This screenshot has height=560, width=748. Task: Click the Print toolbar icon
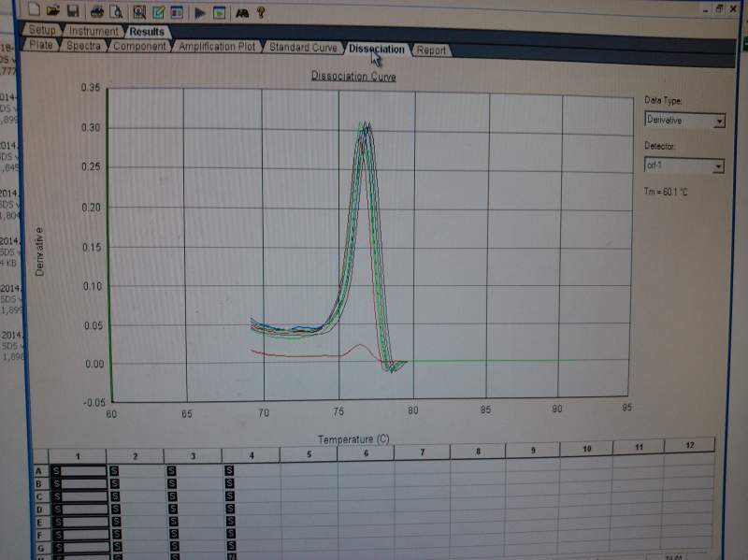coord(97,11)
